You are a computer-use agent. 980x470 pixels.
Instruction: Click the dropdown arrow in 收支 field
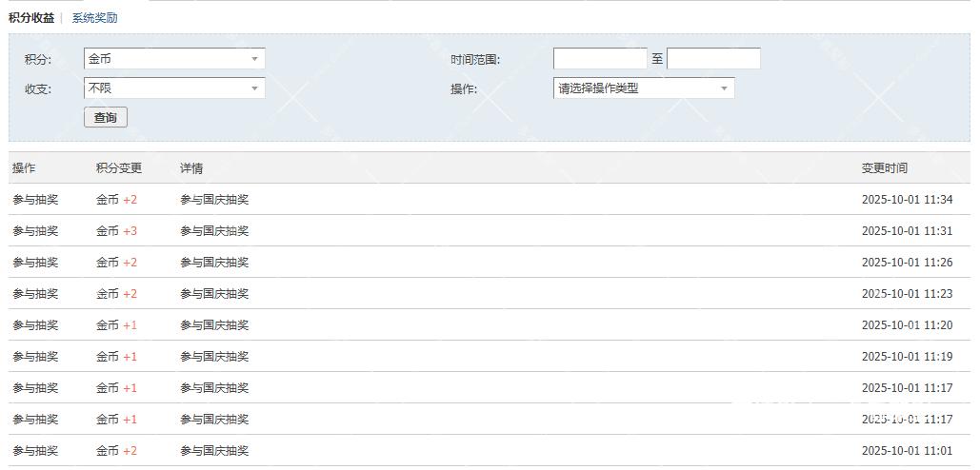pos(254,88)
